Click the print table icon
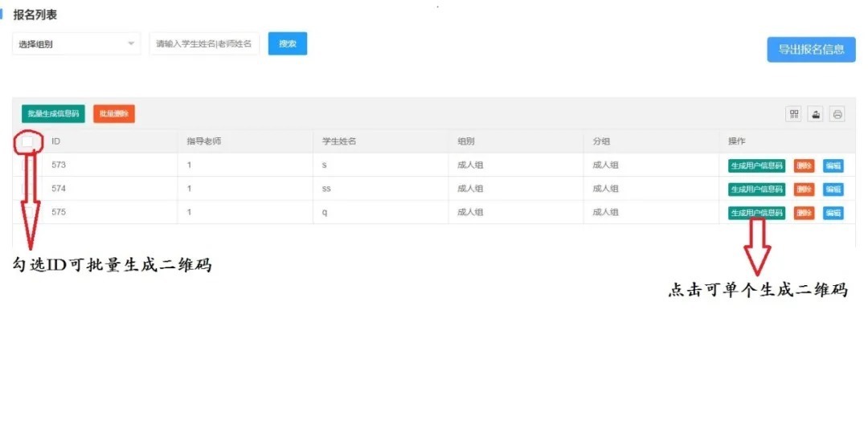 click(x=837, y=114)
